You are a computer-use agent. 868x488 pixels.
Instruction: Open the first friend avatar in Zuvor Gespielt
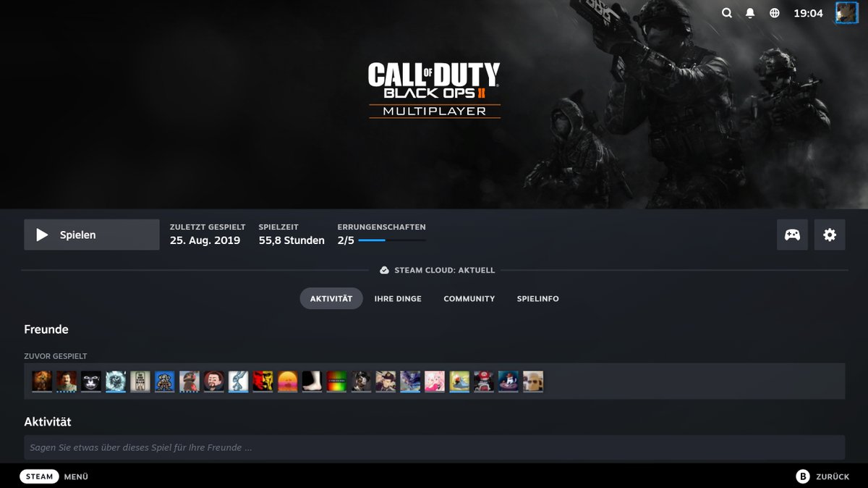(x=42, y=382)
